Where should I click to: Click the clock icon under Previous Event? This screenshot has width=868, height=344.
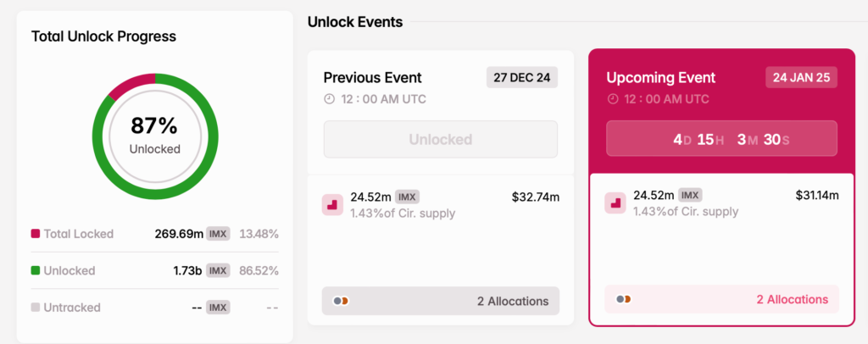329,99
